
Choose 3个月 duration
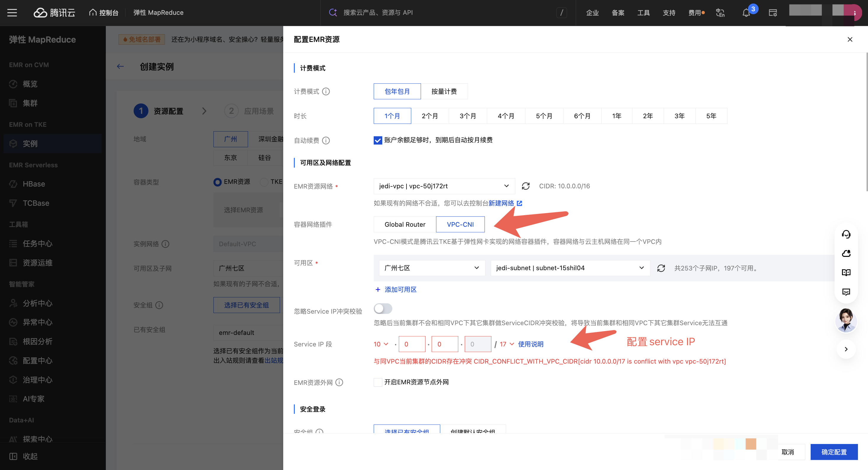coord(468,116)
